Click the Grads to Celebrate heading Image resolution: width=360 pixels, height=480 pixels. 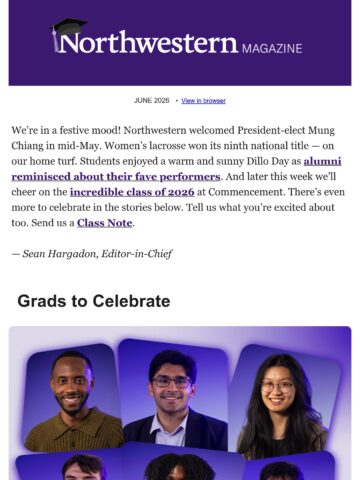tap(94, 301)
